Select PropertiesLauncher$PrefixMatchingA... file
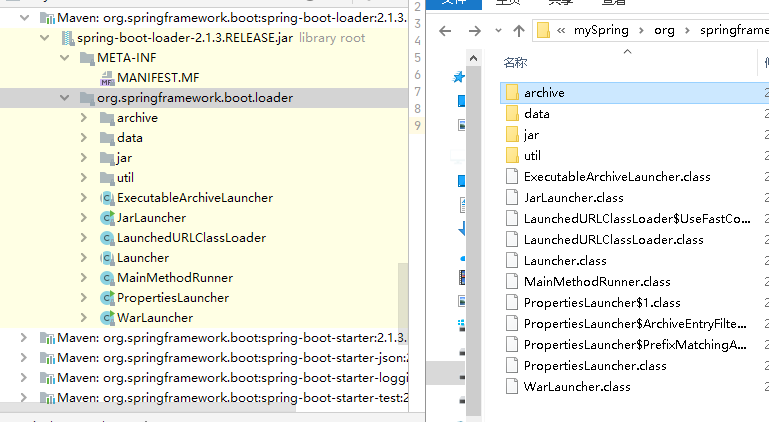 [x=634, y=345]
